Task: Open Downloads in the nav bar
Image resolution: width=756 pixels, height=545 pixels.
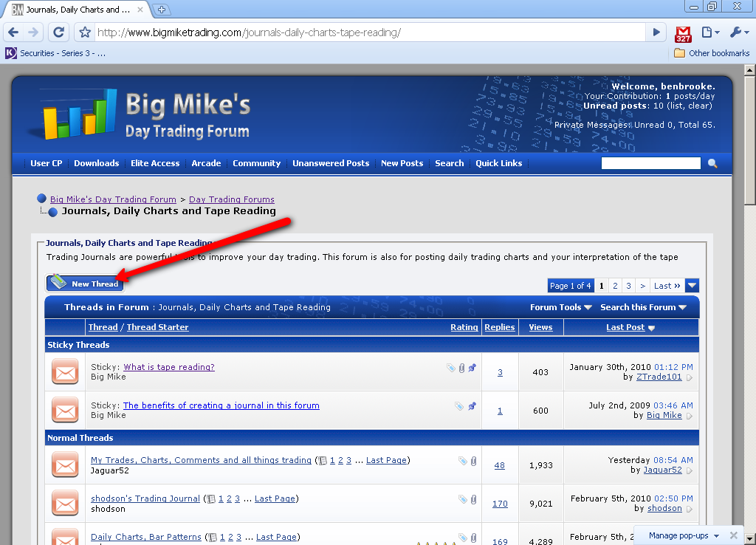Action: click(x=97, y=163)
